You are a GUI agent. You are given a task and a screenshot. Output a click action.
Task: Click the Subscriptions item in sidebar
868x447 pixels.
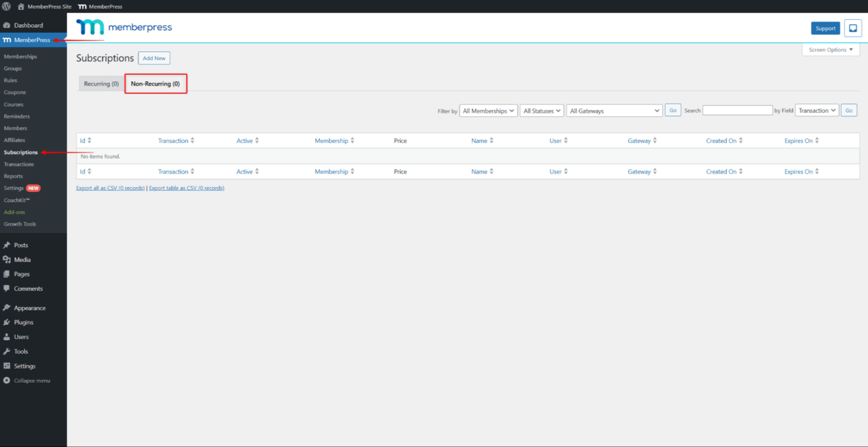click(x=21, y=152)
